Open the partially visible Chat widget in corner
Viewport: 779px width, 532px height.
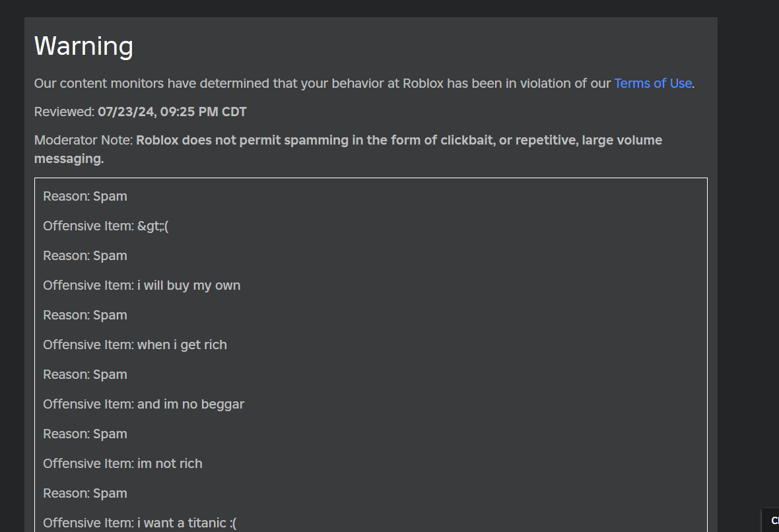point(771,520)
